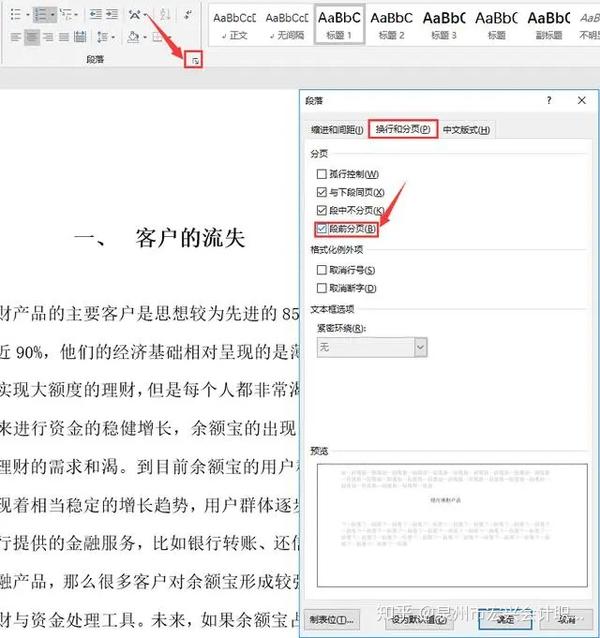Click the Borders icon
Image resolution: width=600 pixels, height=638 pixels.
[x=157, y=37]
